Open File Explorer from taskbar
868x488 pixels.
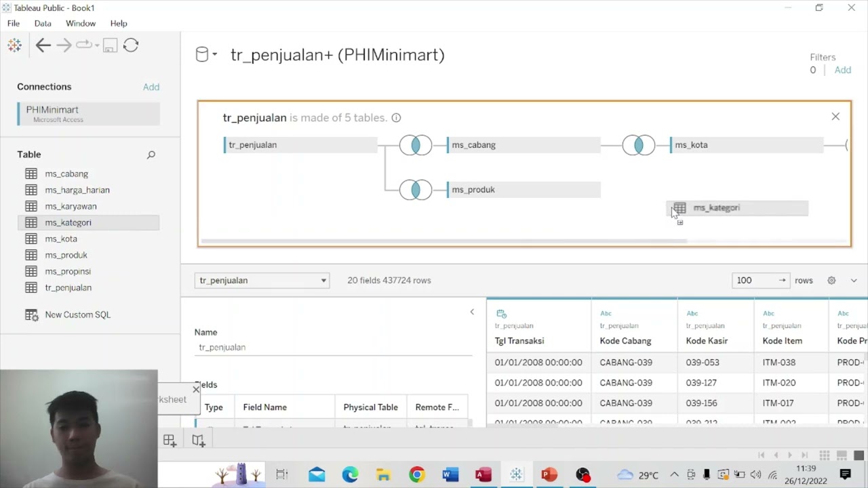(383, 475)
